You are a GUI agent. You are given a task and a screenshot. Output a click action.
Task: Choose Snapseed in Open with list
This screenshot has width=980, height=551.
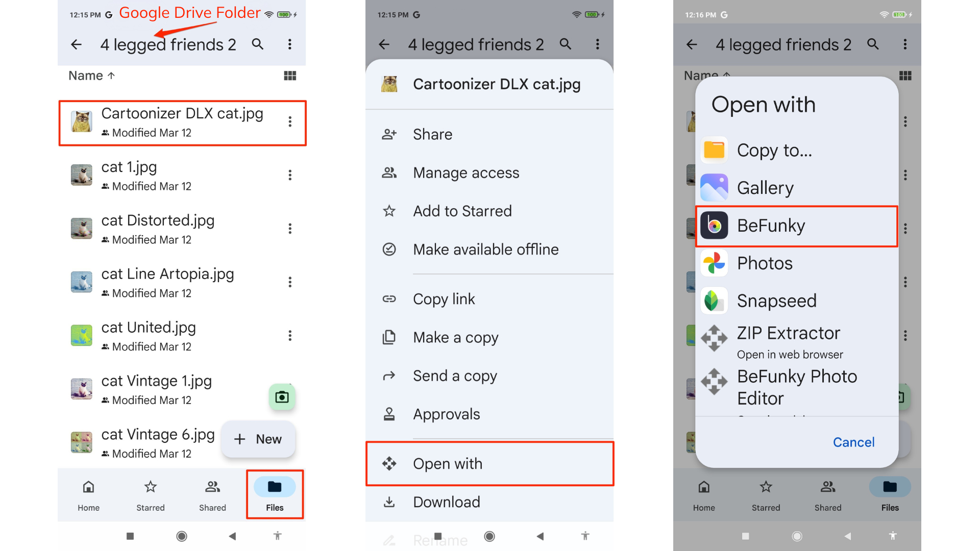point(776,300)
